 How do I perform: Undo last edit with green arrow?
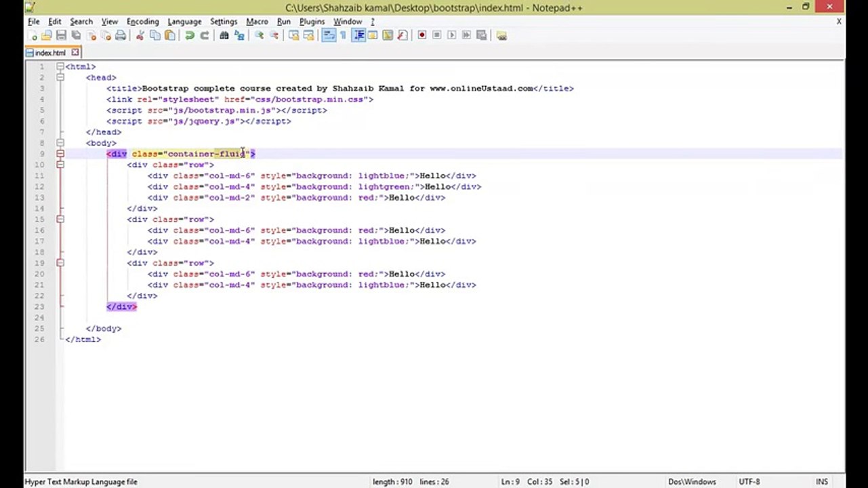[190, 35]
